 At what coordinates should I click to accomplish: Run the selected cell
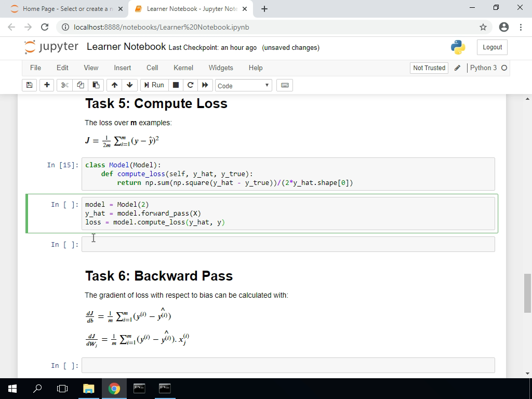pos(154,85)
